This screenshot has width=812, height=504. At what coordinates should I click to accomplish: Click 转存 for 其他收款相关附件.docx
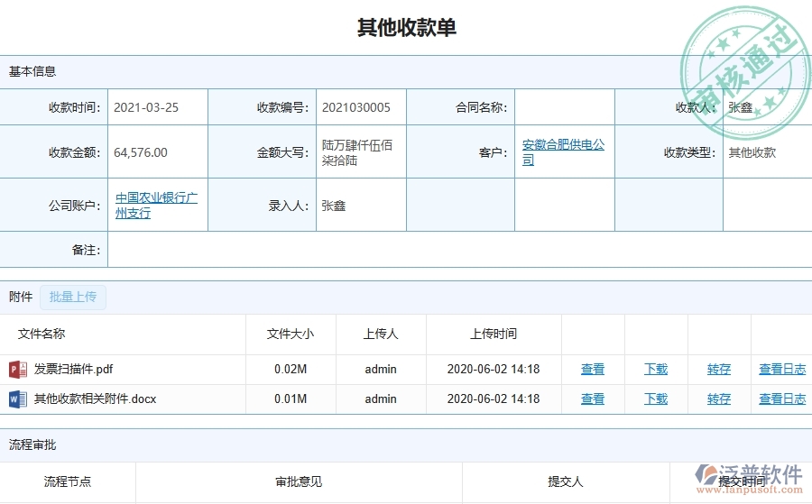[719, 399]
